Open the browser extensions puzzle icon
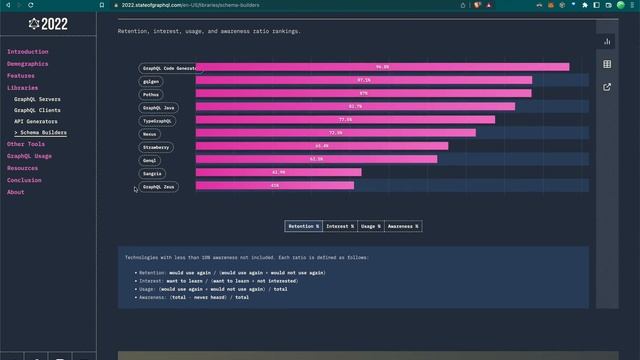640x360 pixels. pos(585,5)
